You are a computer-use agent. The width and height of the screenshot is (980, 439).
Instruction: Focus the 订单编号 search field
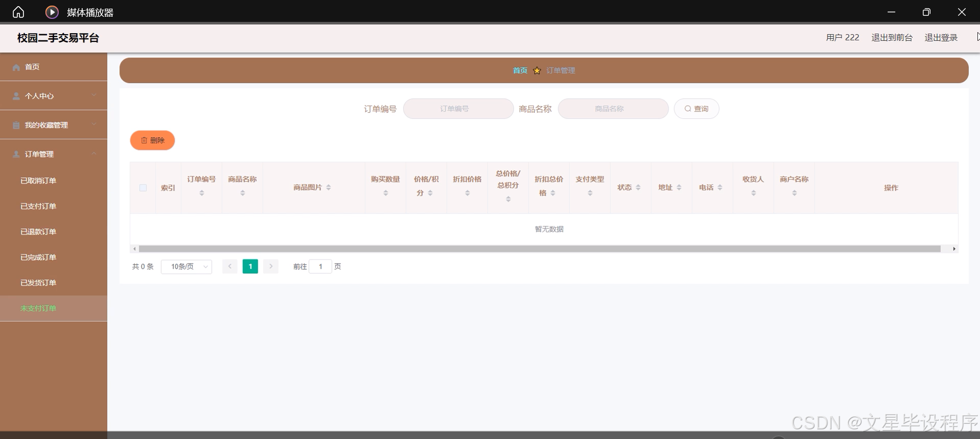coord(458,109)
